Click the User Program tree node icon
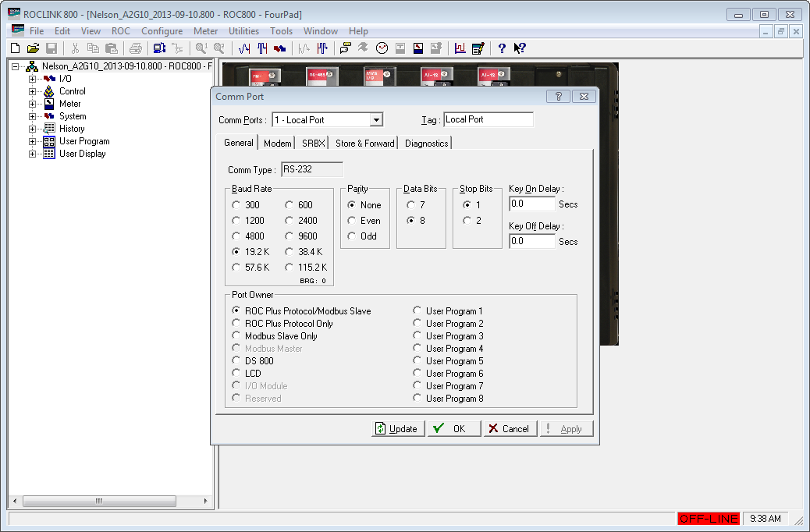This screenshot has height=532, width=810. [49, 141]
